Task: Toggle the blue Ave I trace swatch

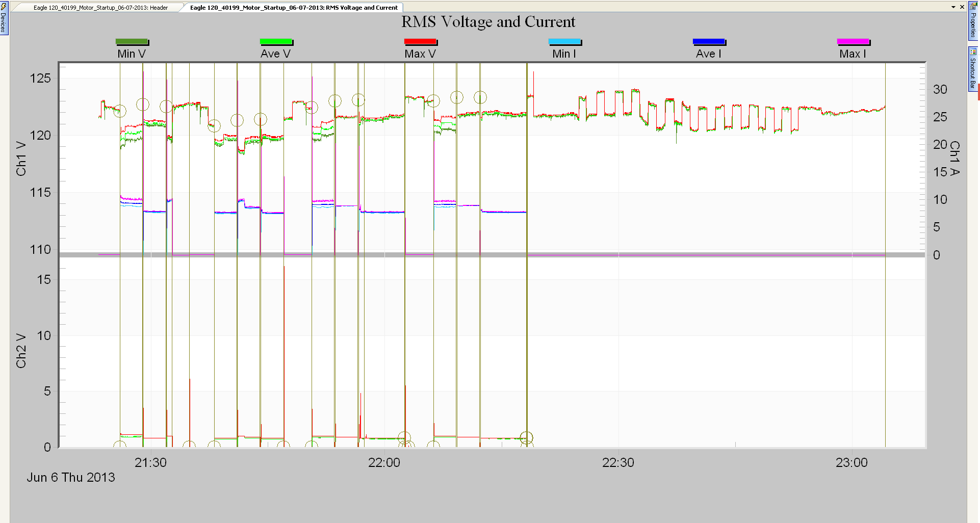Action: [709, 41]
